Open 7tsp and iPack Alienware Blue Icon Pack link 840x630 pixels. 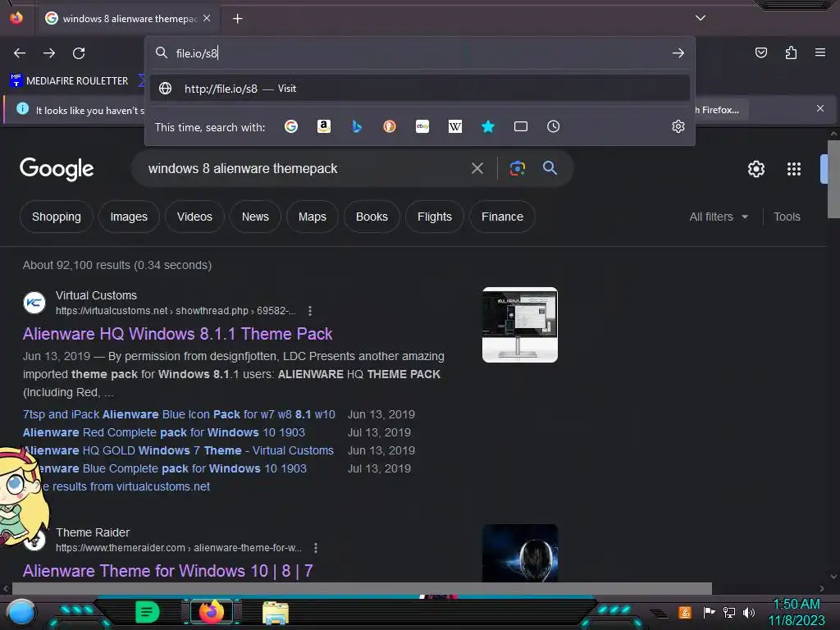click(179, 414)
